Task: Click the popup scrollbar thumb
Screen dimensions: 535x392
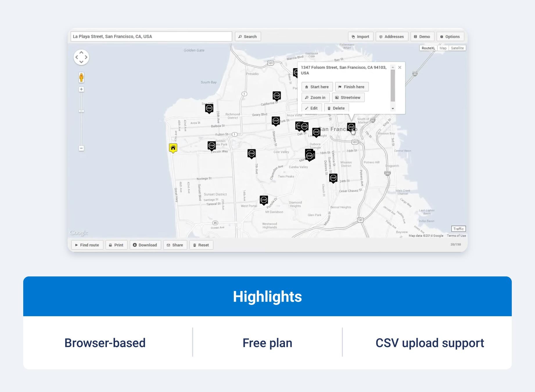Action: pyautogui.click(x=393, y=85)
